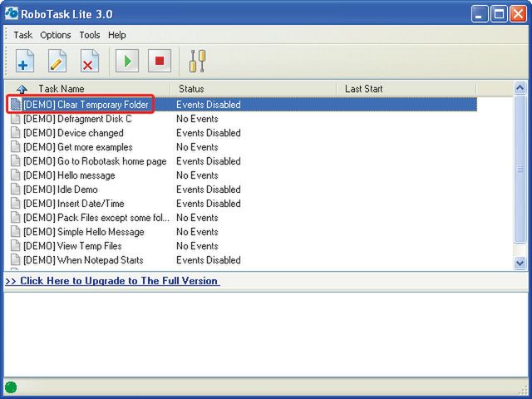532x399 pixels.
Task: Close the RoboTask Lite window
Action: [518, 14]
